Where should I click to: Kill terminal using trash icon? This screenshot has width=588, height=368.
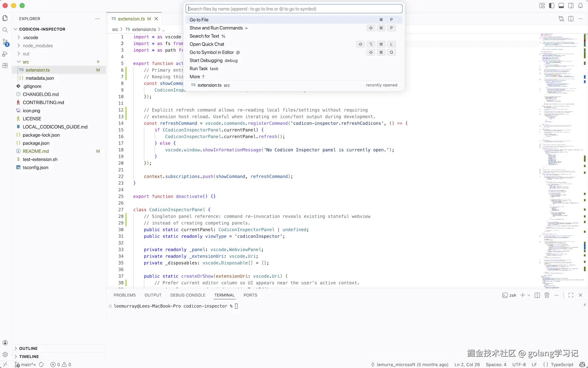coord(547,295)
